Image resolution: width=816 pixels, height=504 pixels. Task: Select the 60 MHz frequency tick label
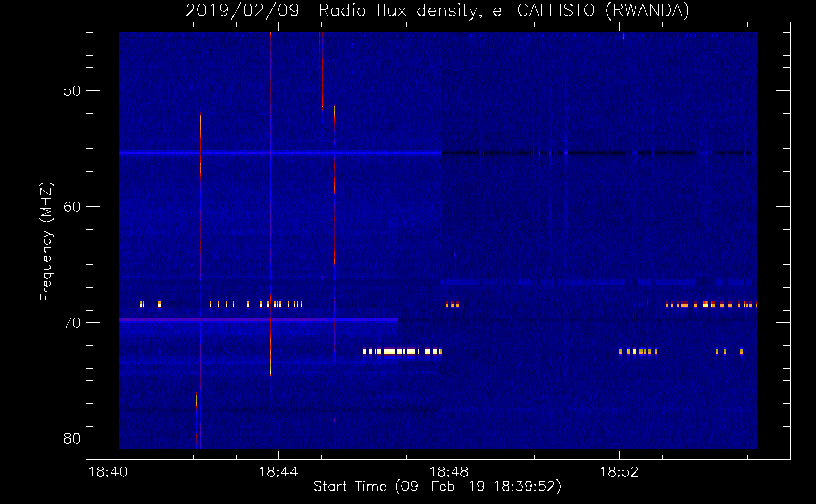click(x=72, y=207)
